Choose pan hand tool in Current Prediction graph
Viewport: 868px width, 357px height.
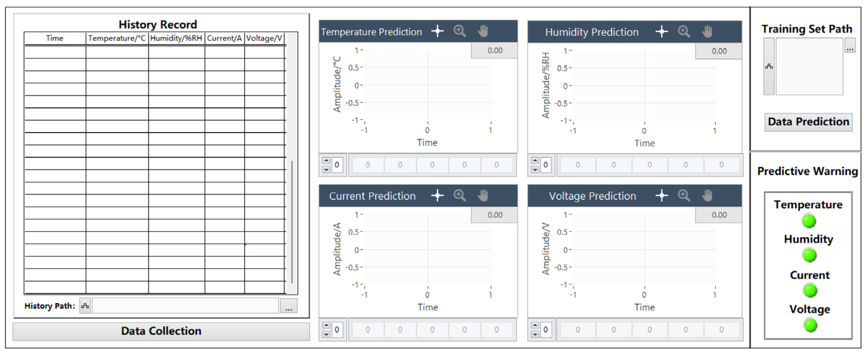[x=483, y=195]
